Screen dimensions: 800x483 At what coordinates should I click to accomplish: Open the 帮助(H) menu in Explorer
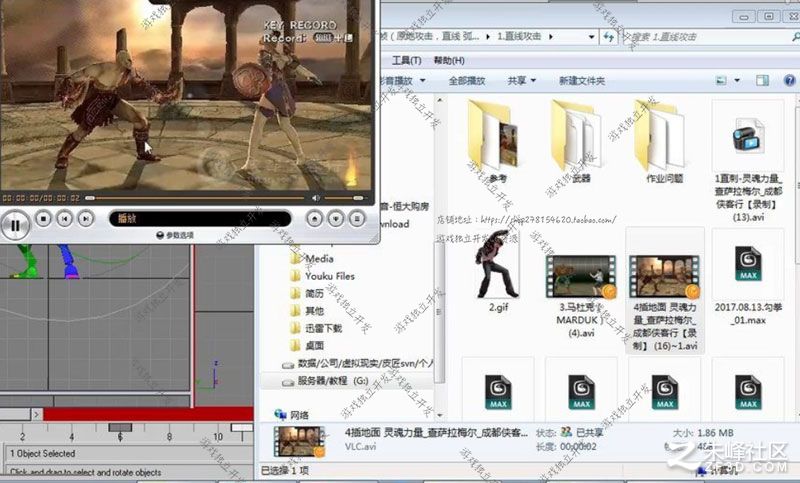pyautogui.click(x=449, y=61)
